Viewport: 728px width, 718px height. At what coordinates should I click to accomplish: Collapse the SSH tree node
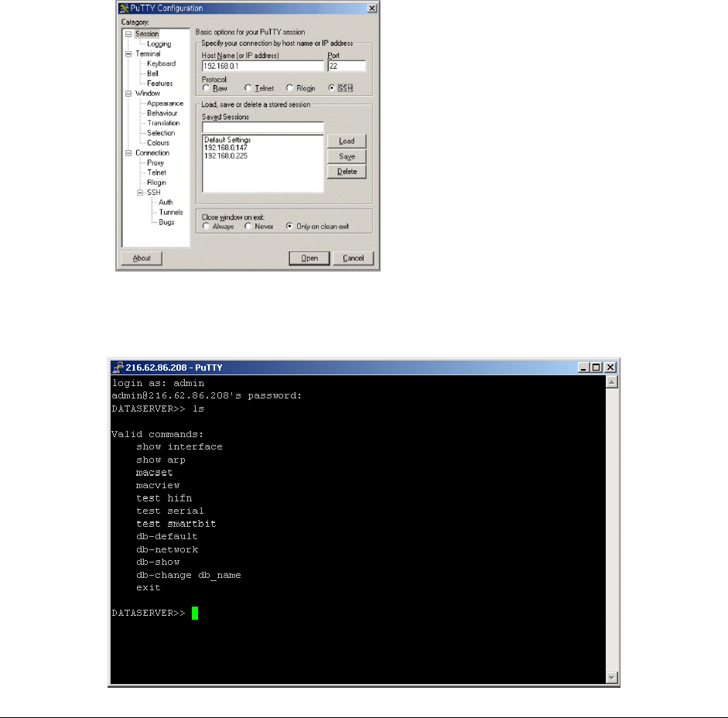click(140, 193)
